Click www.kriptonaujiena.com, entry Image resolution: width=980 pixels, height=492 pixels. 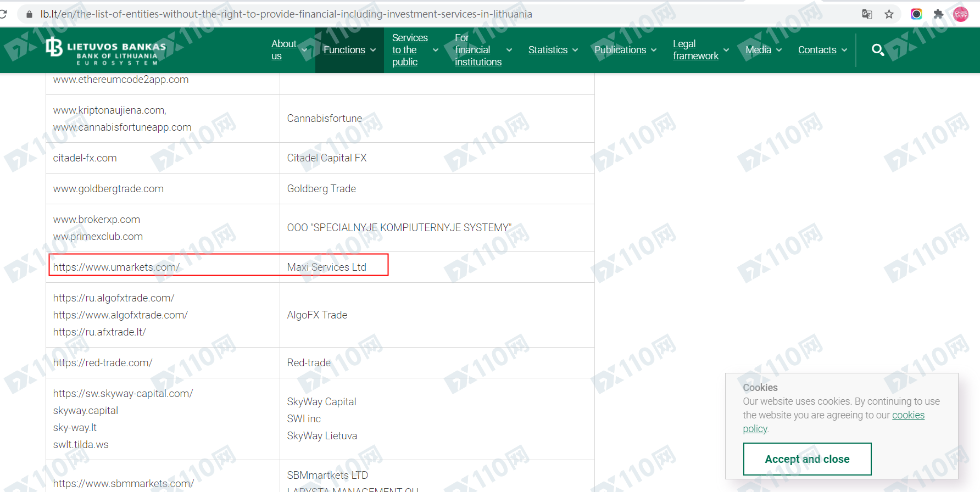[x=109, y=110]
